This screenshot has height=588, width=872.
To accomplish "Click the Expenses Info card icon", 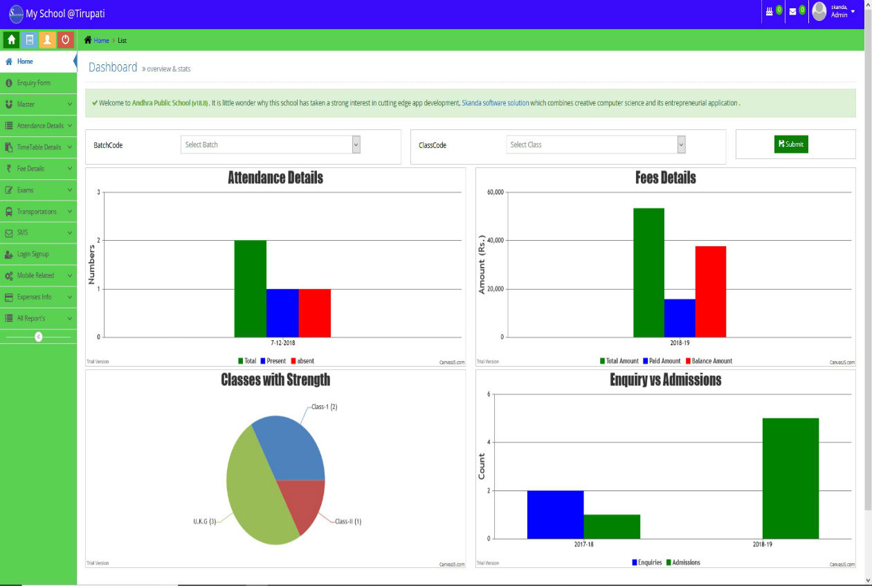I will (x=9, y=297).
